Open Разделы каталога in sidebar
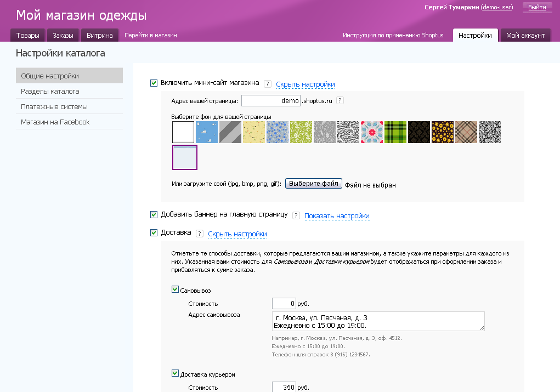Image resolution: width=560 pixels, height=392 pixels. click(69, 92)
